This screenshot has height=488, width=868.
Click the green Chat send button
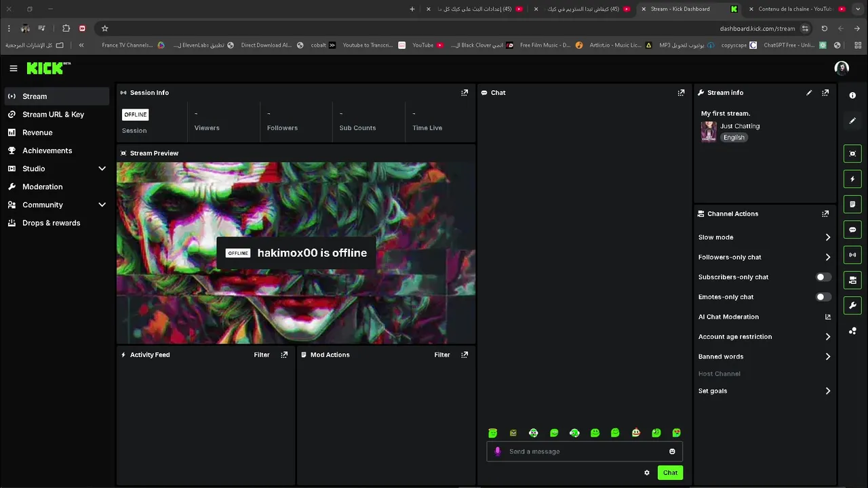point(670,473)
